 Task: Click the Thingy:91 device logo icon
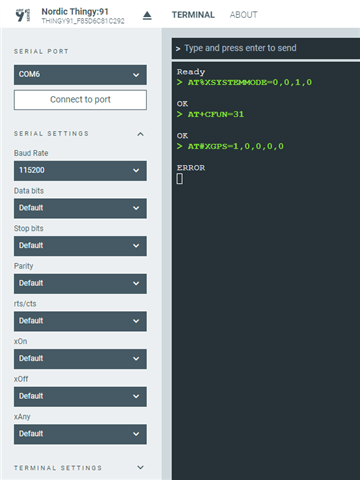click(23, 15)
